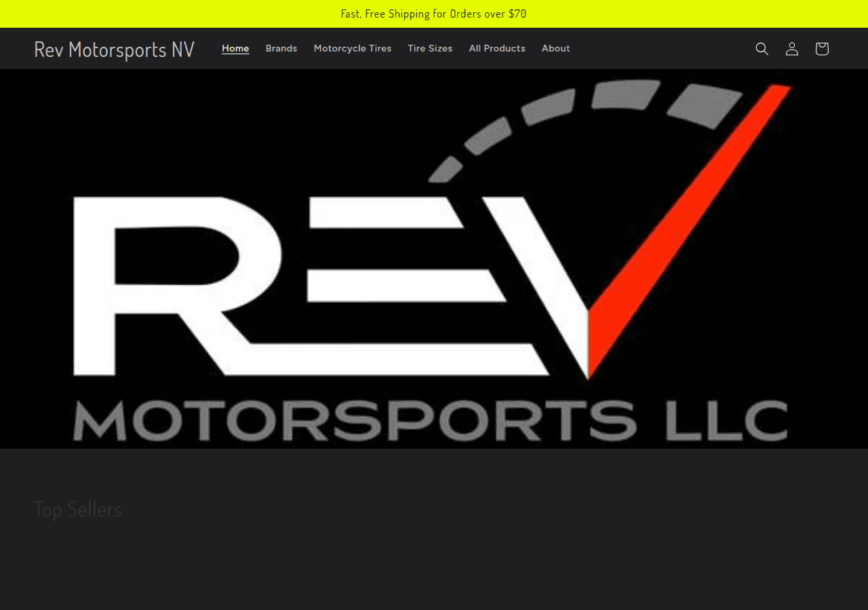Click the Top Sellers heading
The image size is (868, 610).
78,509
